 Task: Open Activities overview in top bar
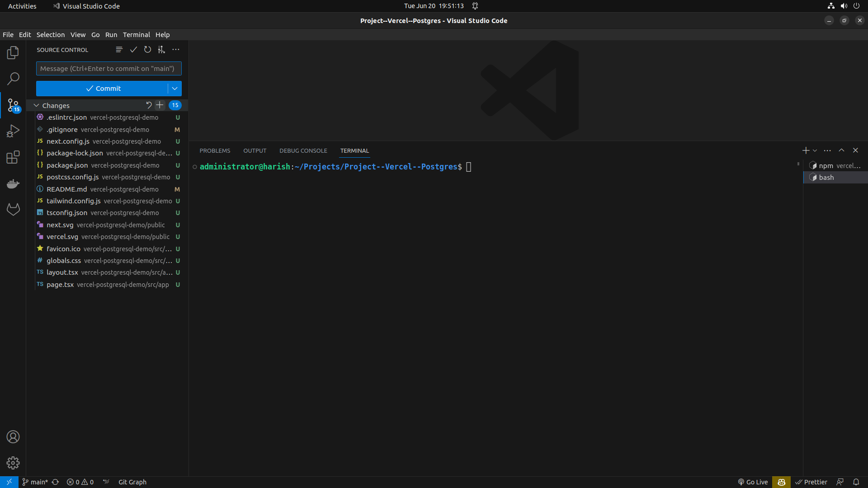click(x=22, y=6)
